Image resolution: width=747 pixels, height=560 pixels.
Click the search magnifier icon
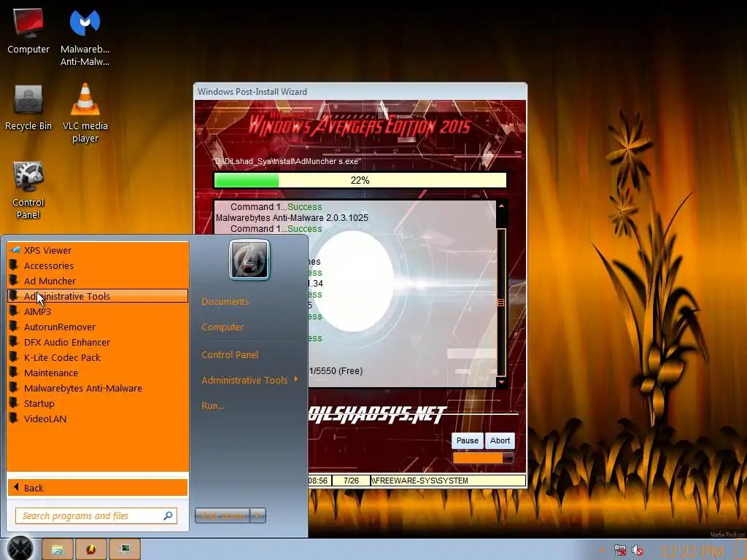pyautogui.click(x=168, y=516)
